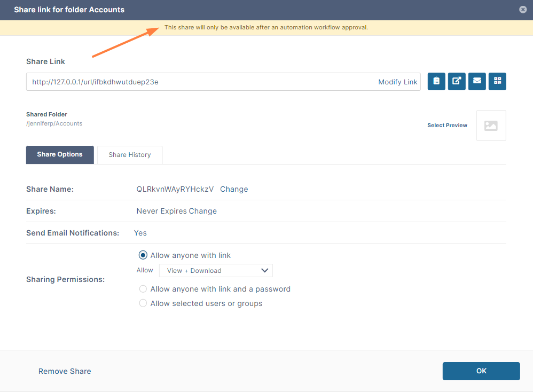Click Change next to the Share Name
The image size is (533, 392).
234,189
